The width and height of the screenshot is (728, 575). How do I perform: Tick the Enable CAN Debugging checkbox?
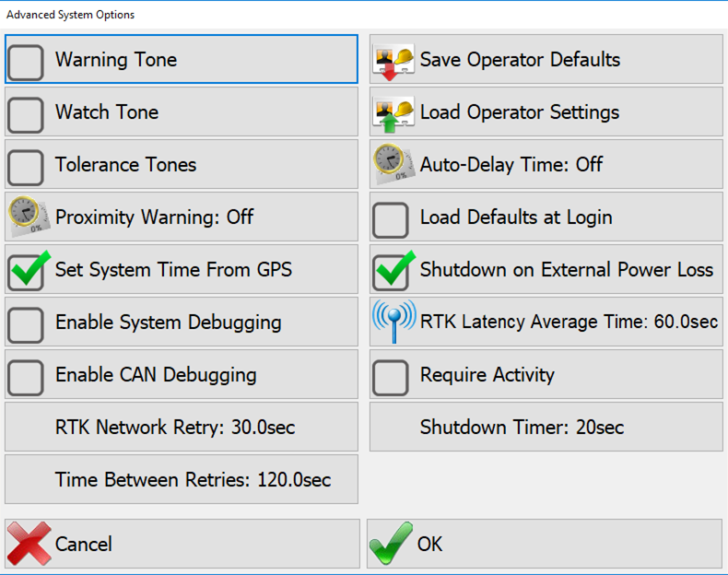pyautogui.click(x=26, y=377)
